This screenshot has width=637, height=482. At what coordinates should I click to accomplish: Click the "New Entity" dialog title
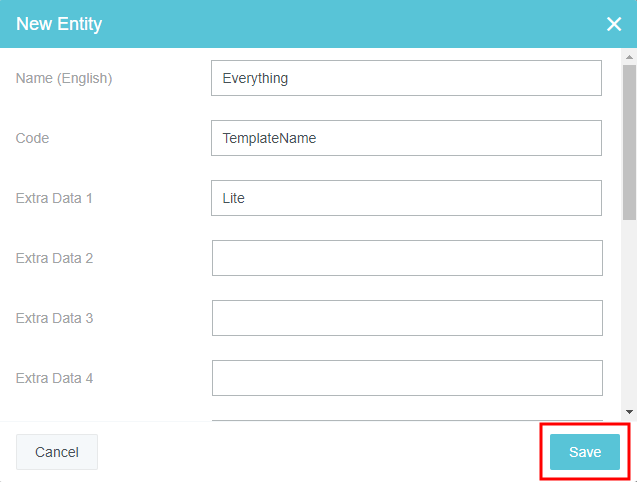coord(59,24)
